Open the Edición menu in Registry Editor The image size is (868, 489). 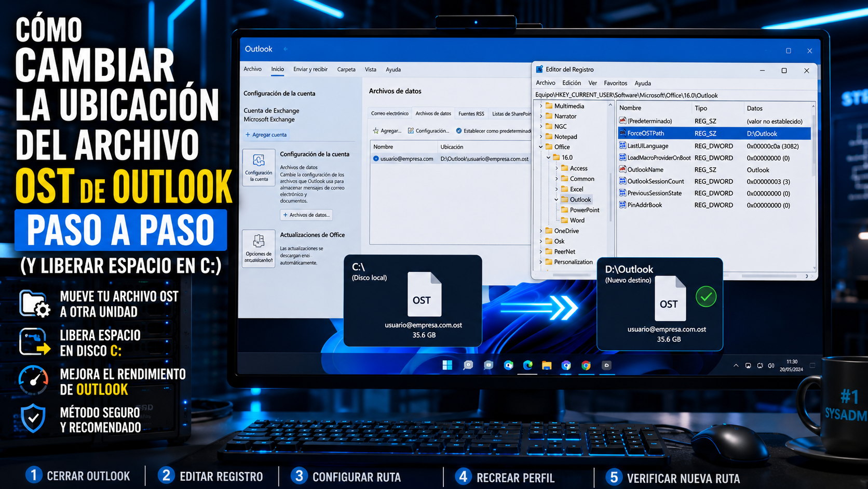[x=572, y=83]
